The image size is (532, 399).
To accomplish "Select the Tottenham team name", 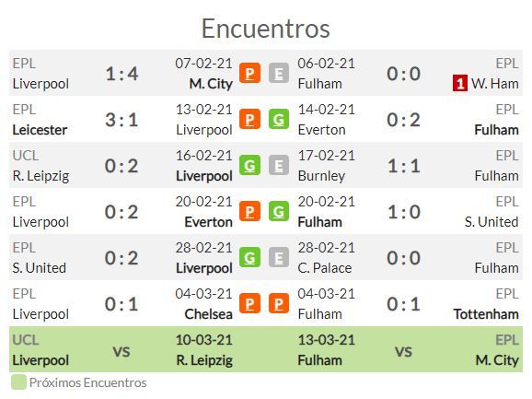I will 486,314.
